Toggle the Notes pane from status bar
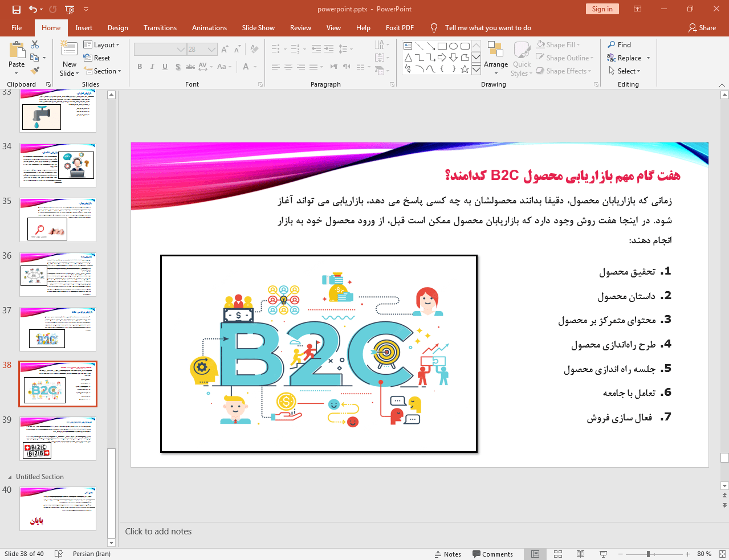 click(448, 554)
